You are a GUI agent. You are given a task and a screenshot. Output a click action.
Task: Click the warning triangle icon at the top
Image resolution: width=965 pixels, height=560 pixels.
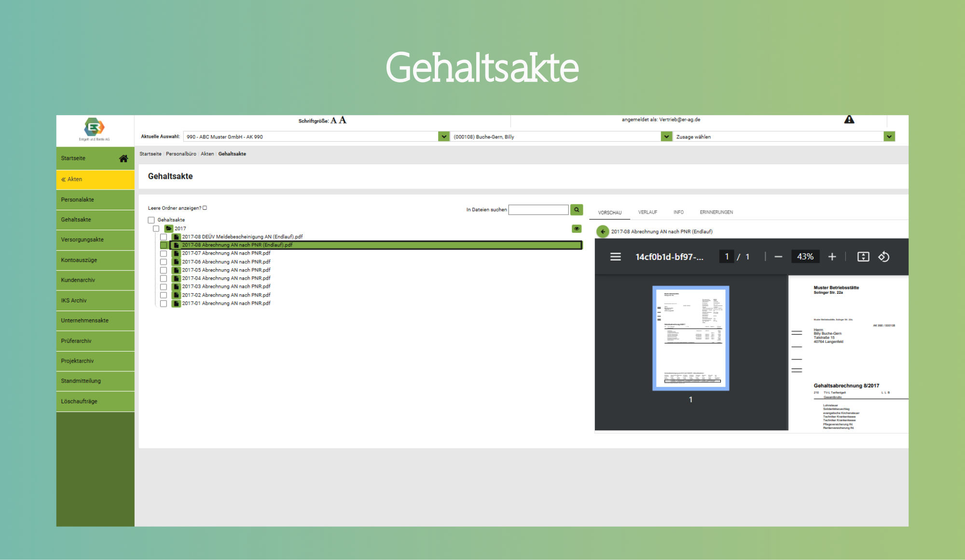pos(849,120)
